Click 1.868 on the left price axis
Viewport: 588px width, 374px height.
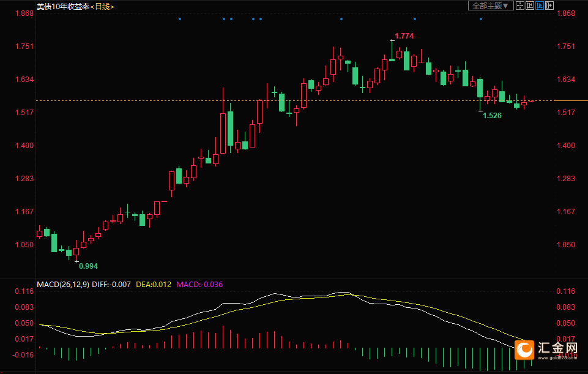(x=24, y=13)
